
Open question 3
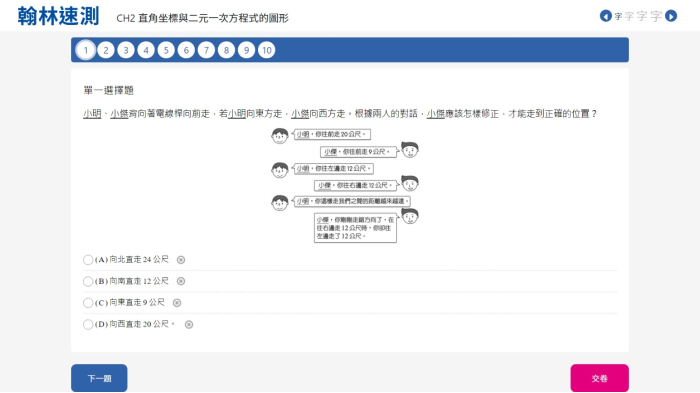(126, 50)
